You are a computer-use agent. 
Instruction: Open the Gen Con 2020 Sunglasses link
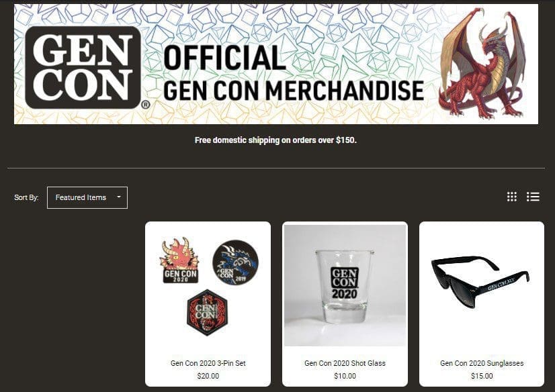482,363
